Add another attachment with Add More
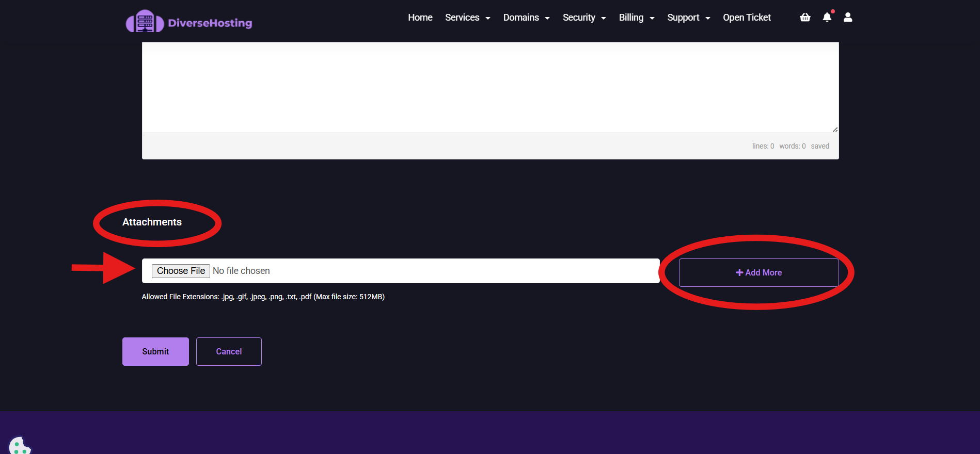The height and width of the screenshot is (454, 980). (758, 272)
